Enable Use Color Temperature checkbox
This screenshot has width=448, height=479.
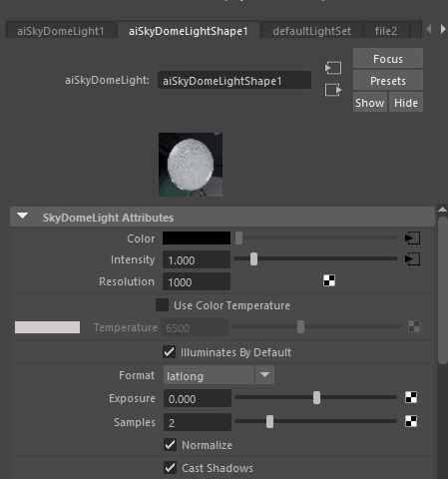point(162,305)
